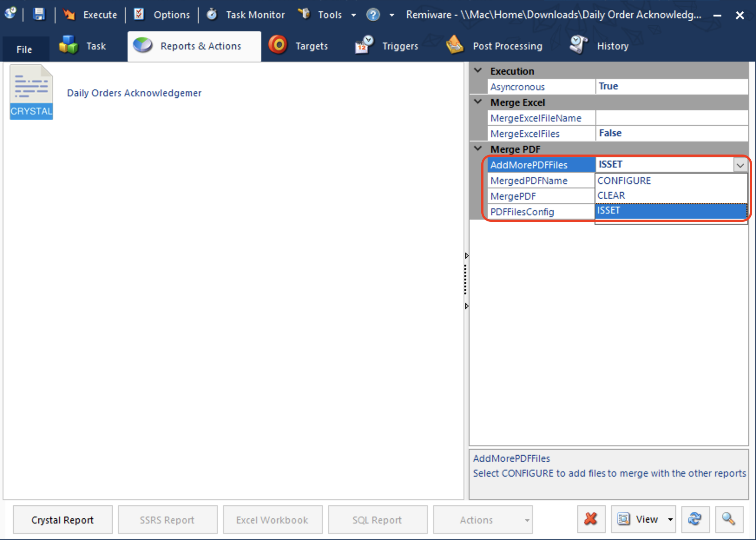Viewport: 756px width, 540px height.
Task: Click the Crystal Report button
Action: tap(62, 520)
